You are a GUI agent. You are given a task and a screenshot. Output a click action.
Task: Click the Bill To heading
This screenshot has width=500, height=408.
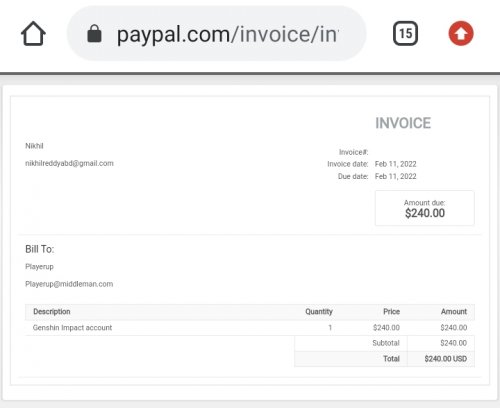tap(39, 249)
